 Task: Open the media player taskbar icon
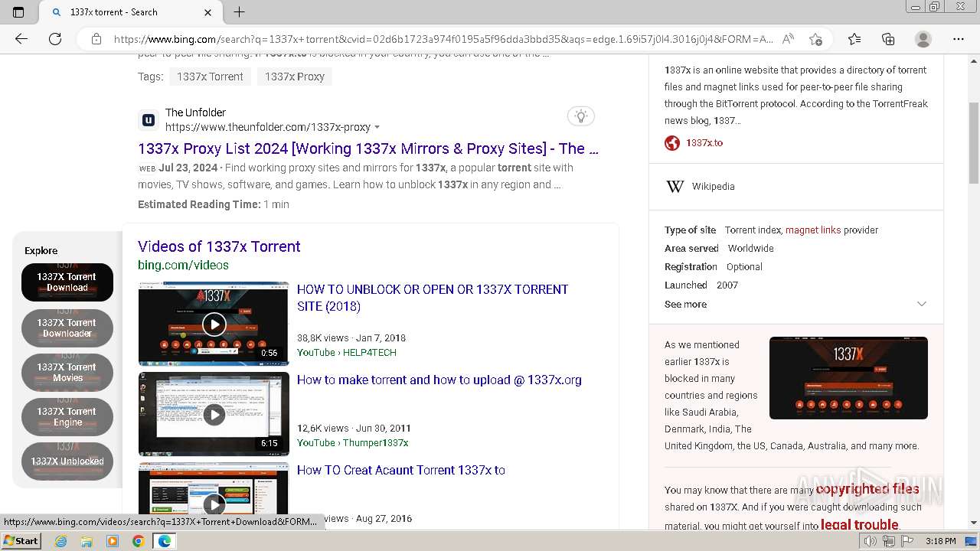[x=113, y=541]
